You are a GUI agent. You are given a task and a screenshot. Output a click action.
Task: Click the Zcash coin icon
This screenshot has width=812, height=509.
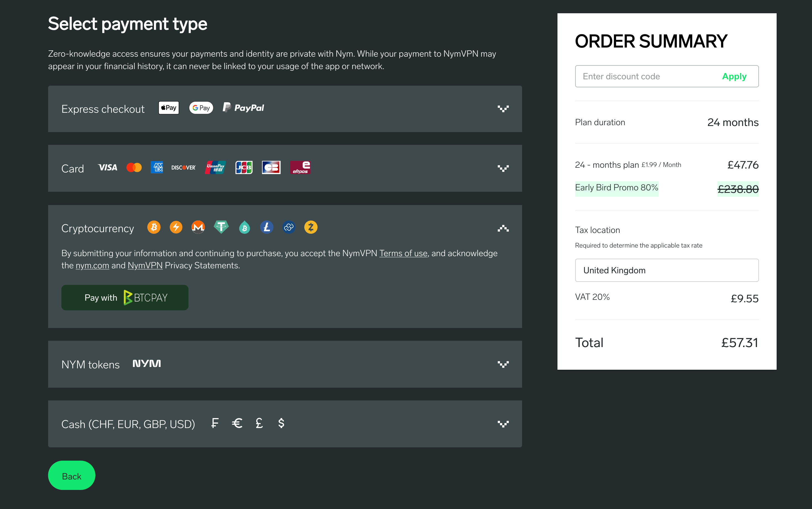[311, 227]
